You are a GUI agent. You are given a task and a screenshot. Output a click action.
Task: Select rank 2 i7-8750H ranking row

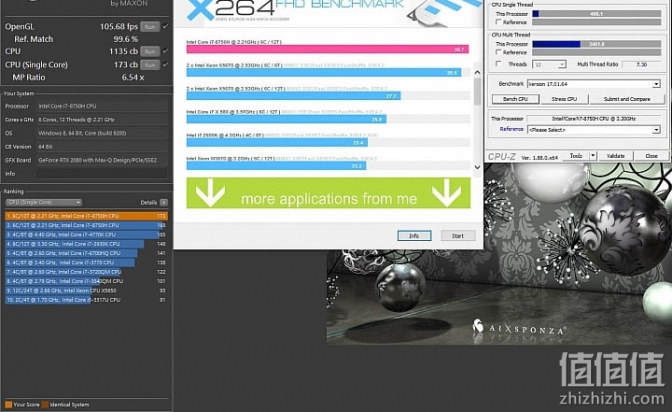(86, 226)
